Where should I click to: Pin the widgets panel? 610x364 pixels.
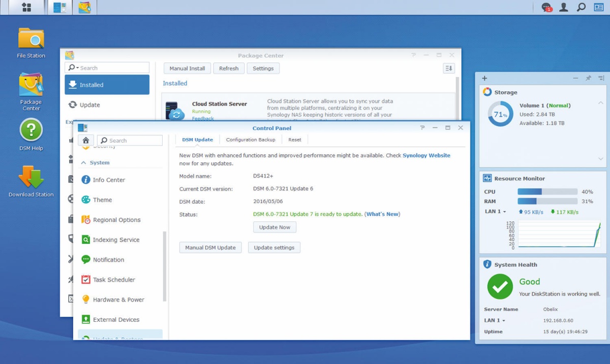[588, 78]
